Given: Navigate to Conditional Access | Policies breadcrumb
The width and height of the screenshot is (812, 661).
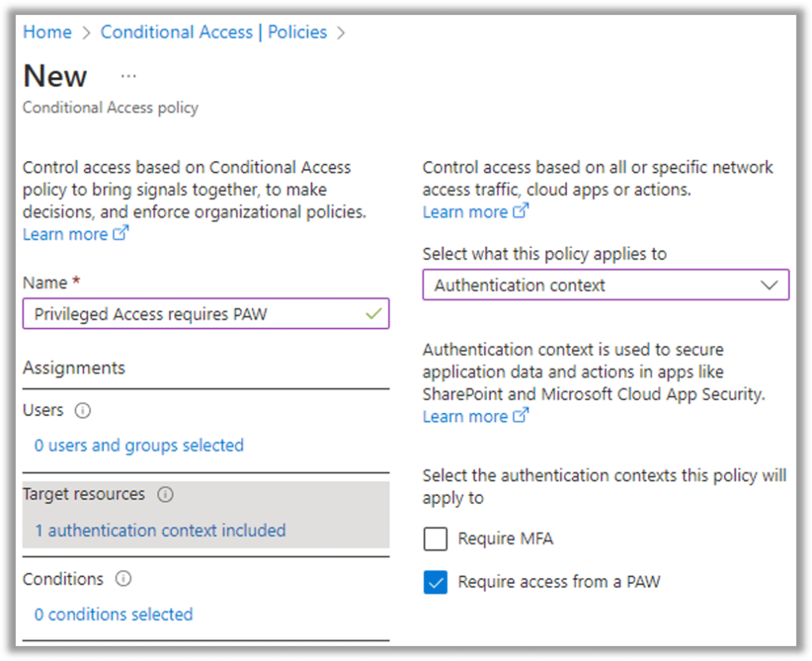Looking at the screenshot, I should click(x=213, y=33).
